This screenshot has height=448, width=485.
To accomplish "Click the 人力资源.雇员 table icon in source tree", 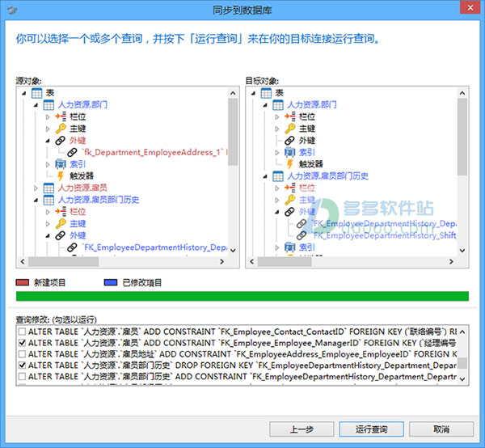I will 48,188.
